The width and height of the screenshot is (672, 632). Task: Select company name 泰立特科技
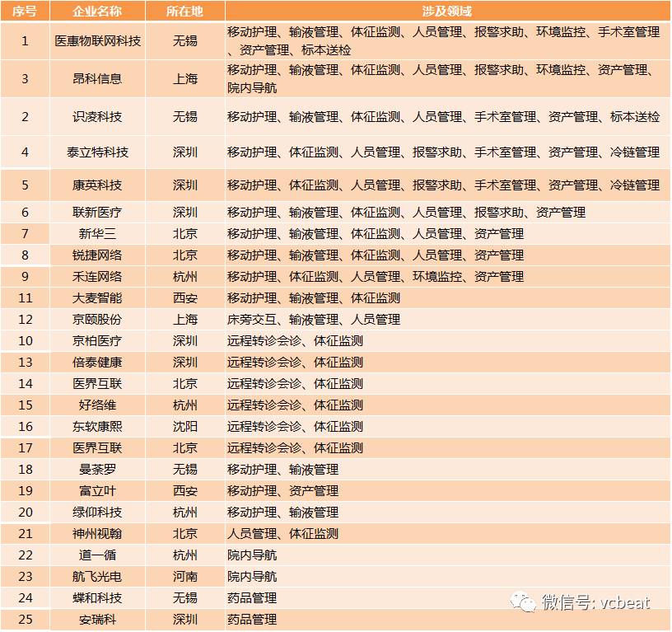pos(97,152)
